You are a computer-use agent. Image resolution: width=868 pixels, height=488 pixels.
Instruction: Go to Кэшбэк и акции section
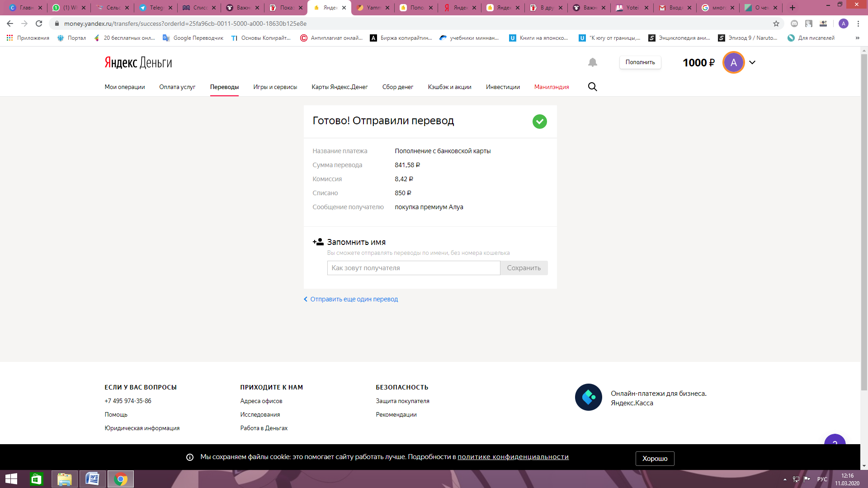click(449, 87)
